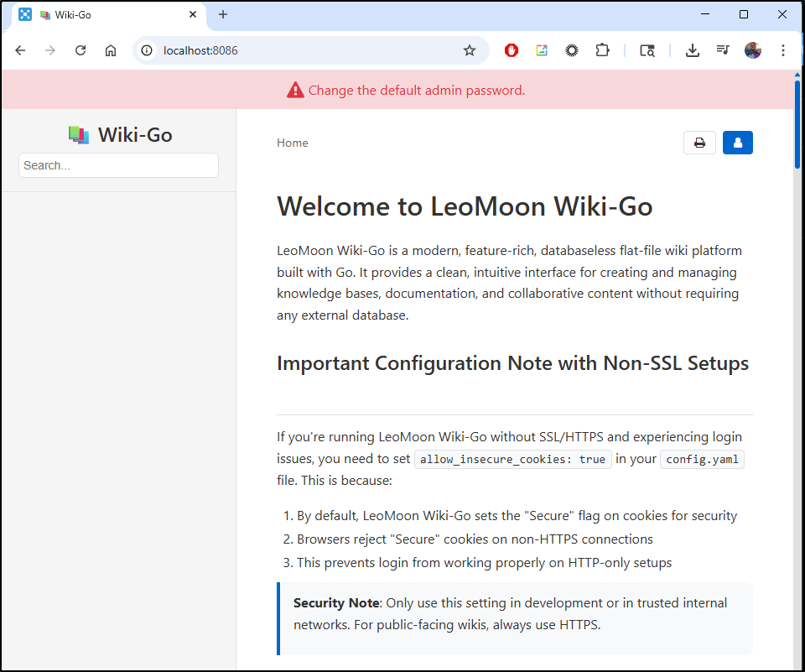Click the Home breadcrumb
The image size is (805, 672).
tap(293, 143)
